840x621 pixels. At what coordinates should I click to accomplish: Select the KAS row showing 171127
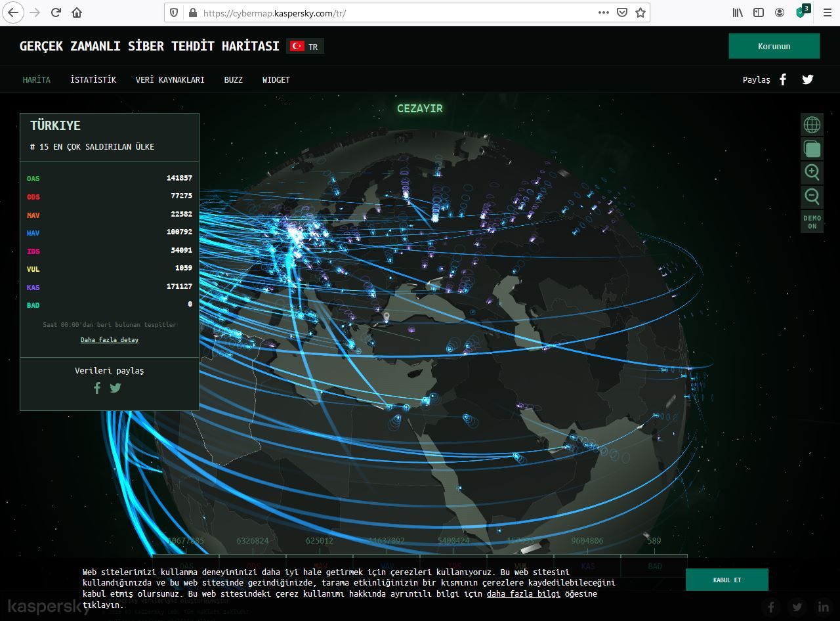point(110,287)
